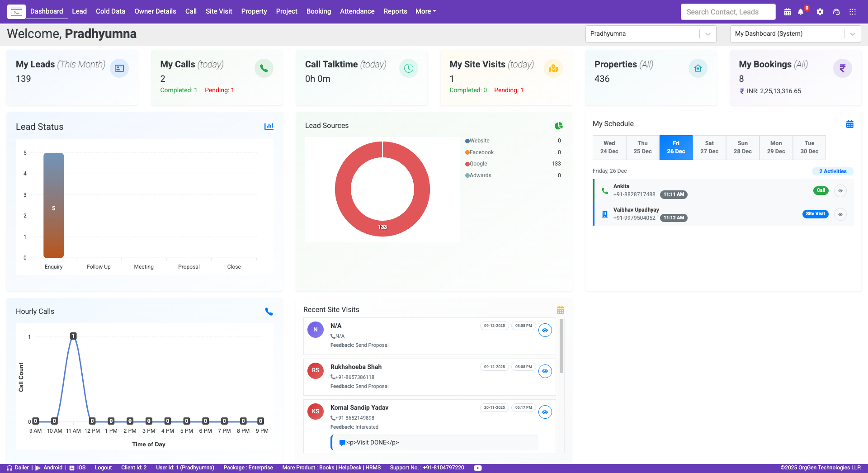Open notifications via the bell icon
The height and width of the screenshot is (473, 868).
point(800,12)
